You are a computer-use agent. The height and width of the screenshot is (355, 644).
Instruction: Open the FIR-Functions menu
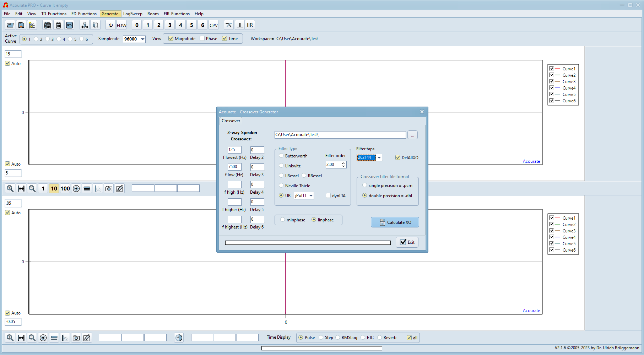[177, 14]
